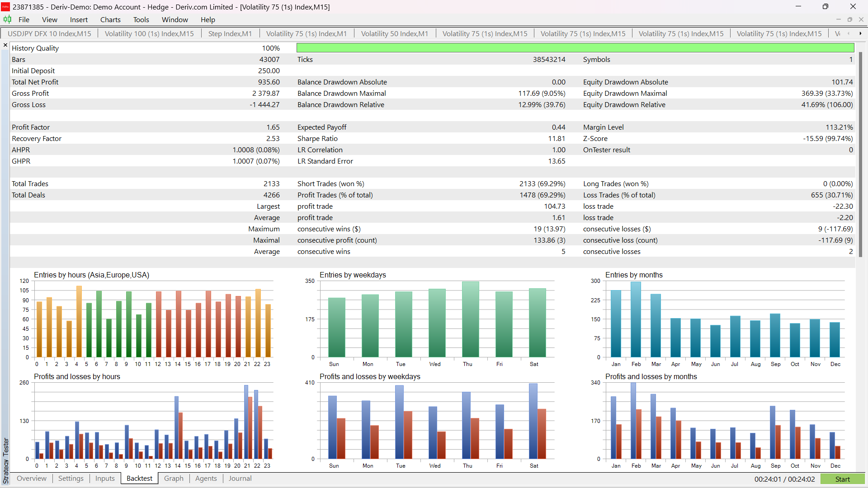Switch to the Graph tab

click(174, 479)
